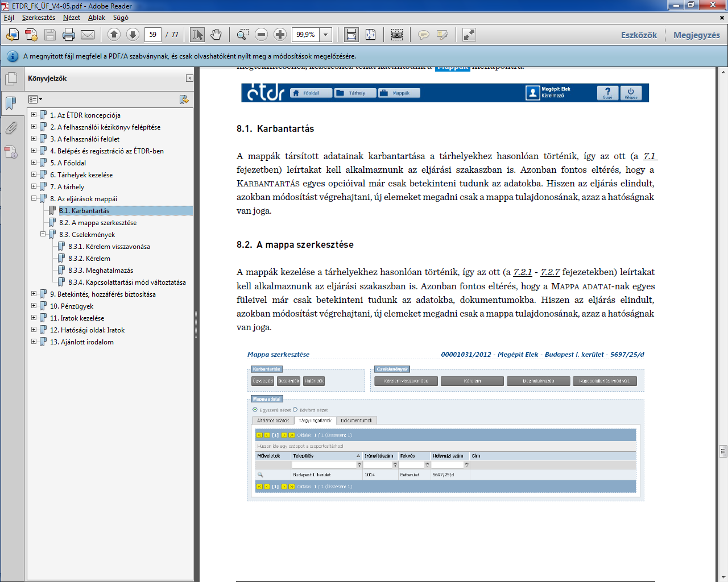Select bookmark 8.1. Karbantartás

(x=84, y=211)
